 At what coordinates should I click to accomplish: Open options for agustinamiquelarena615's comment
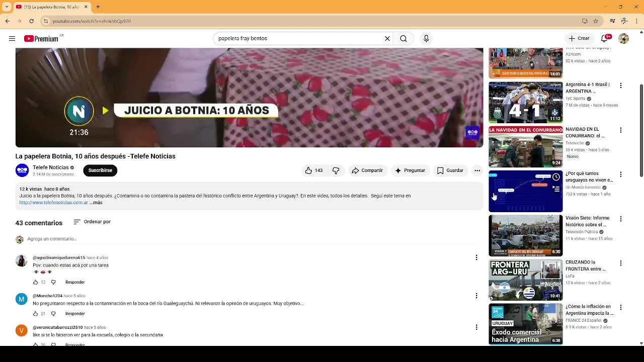coord(476,257)
